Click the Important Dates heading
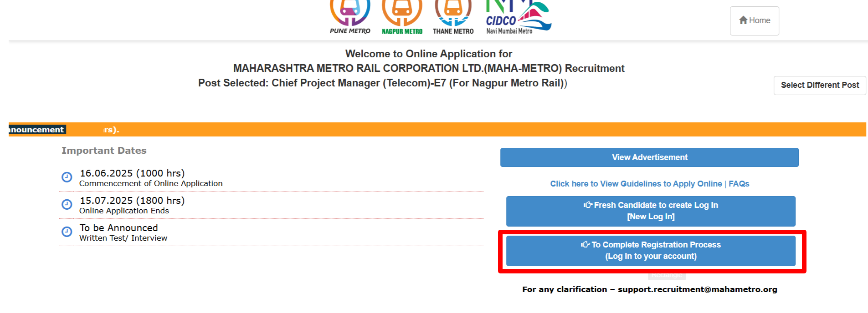 point(104,151)
